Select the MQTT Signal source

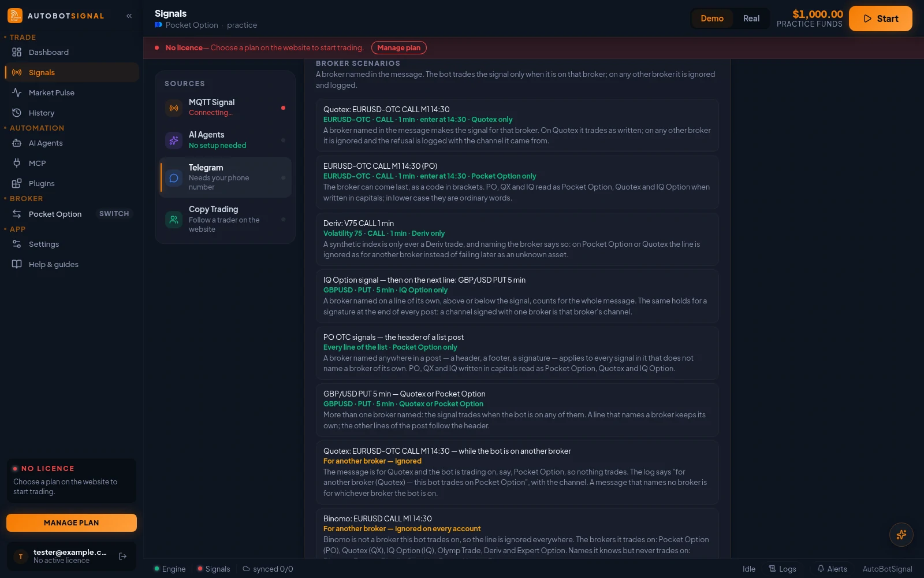pos(225,108)
